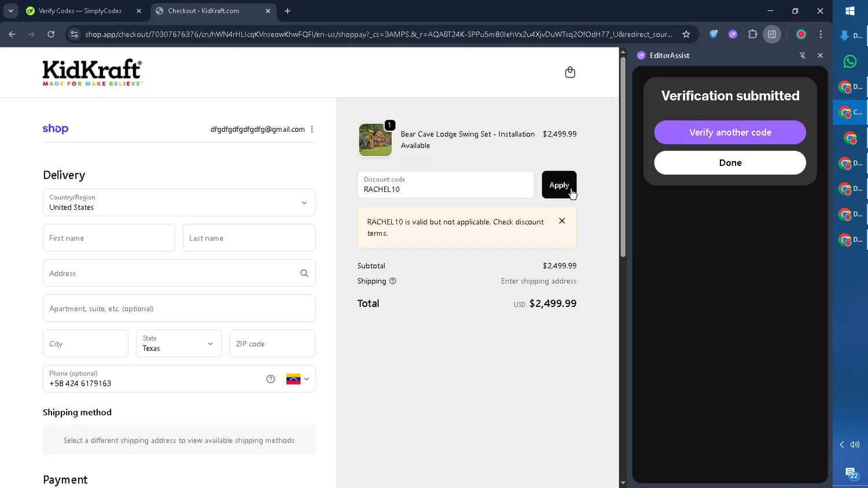The image size is (868, 488).
Task: Apply the discount code
Action: coord(559,185)
